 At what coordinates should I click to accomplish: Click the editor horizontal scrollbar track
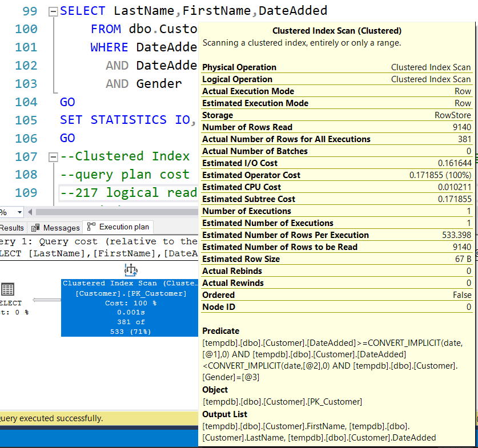click(x=114, y=212)
